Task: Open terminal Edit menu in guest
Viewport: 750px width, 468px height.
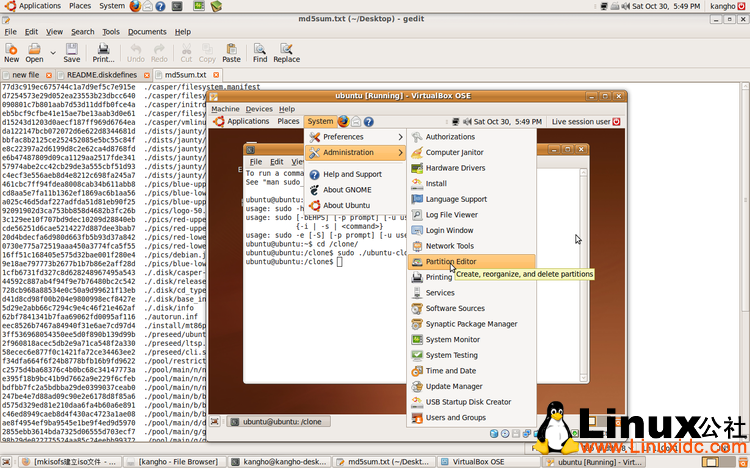Action: (276, 162)
